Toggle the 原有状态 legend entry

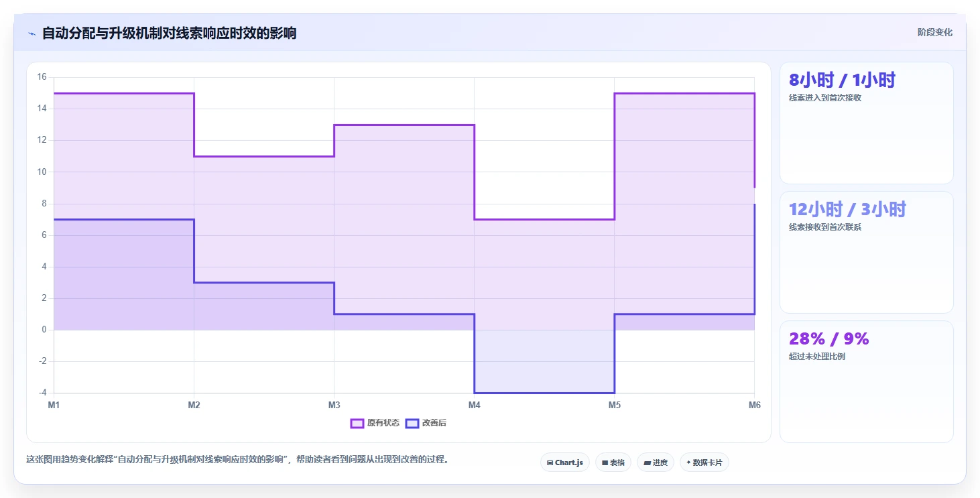click(375, 423)
